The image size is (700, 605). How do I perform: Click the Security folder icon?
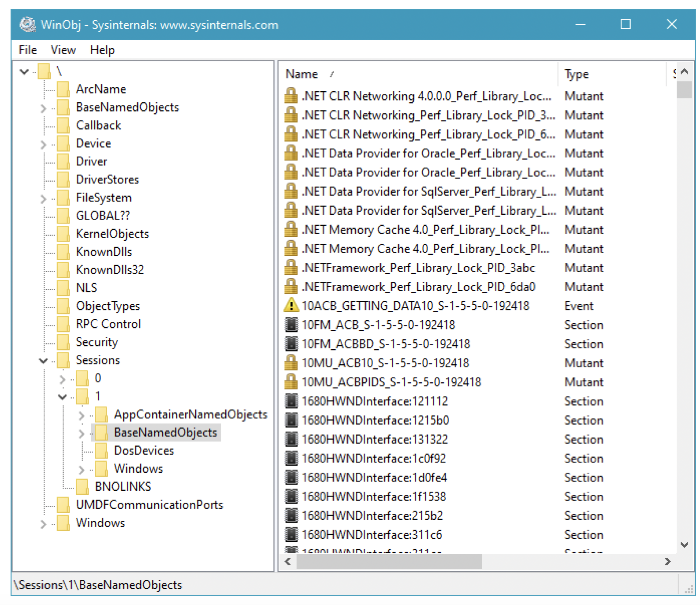point(63,342)
